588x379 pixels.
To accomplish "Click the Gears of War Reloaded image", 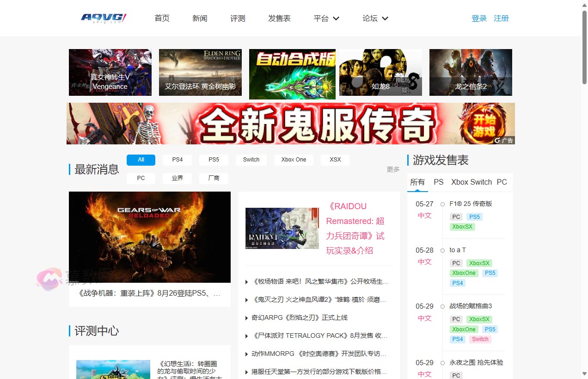I will (x=149, y=237).
